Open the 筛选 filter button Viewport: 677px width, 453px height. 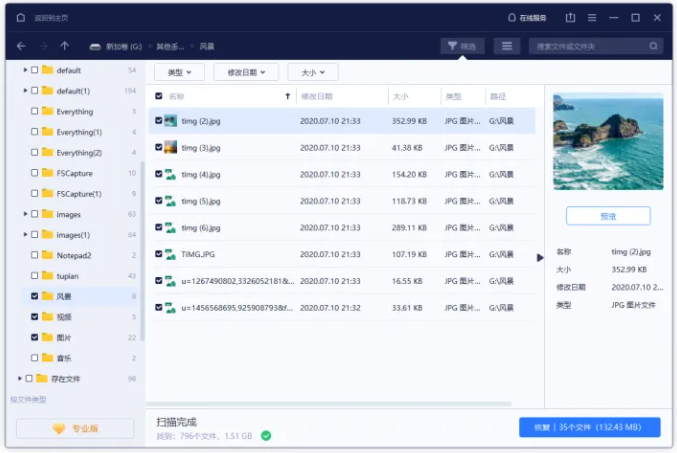pyautogui.click(x=463, y=46)
